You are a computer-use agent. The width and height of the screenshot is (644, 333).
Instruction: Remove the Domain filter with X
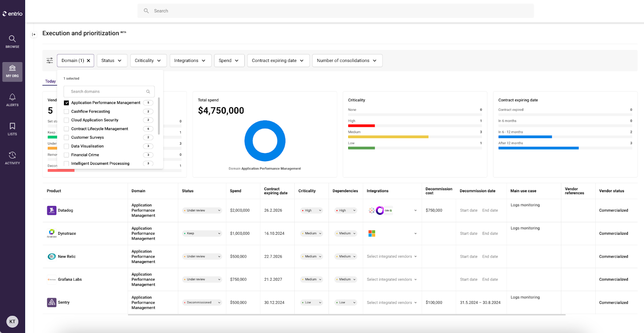coord(89,60)
